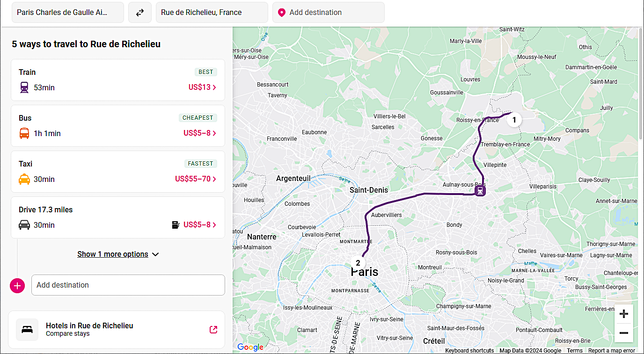
Task: Click Saint-Denis label on the map
Action: point(369,190)
